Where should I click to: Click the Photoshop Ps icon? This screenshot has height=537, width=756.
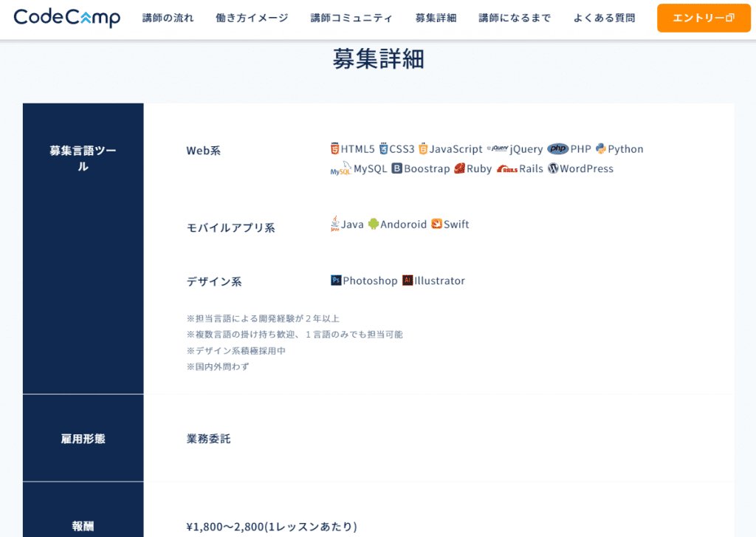click(x=336, y=281)
